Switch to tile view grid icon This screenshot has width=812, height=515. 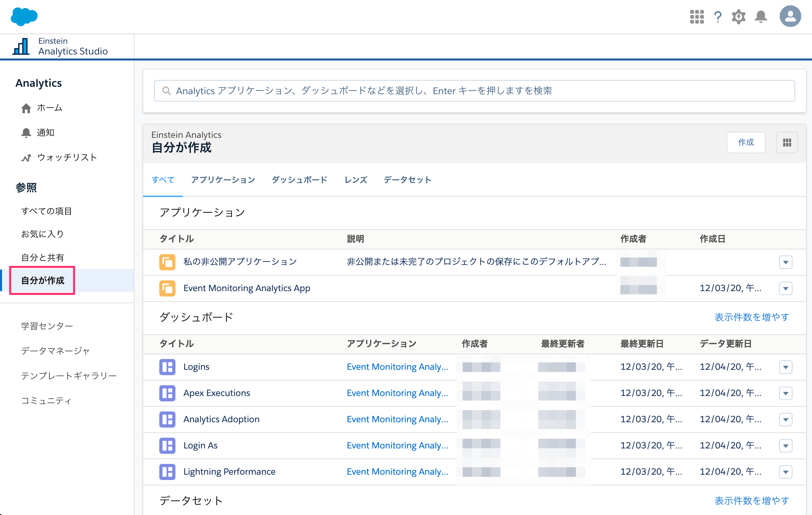pos(787,143)
